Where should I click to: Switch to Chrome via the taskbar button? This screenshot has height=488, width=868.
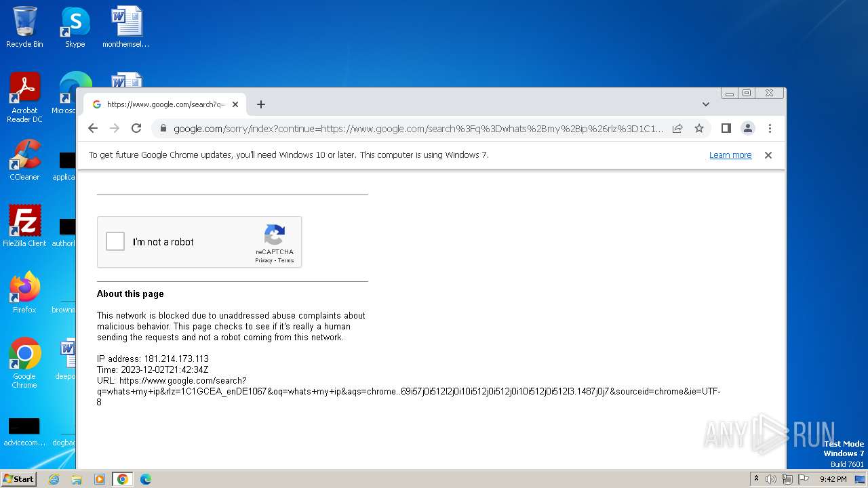122,479
